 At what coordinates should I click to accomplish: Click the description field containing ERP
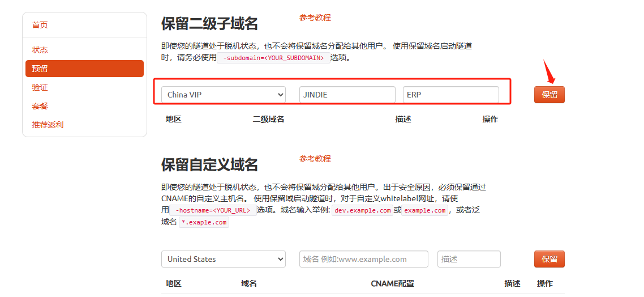tap(451, 95)
